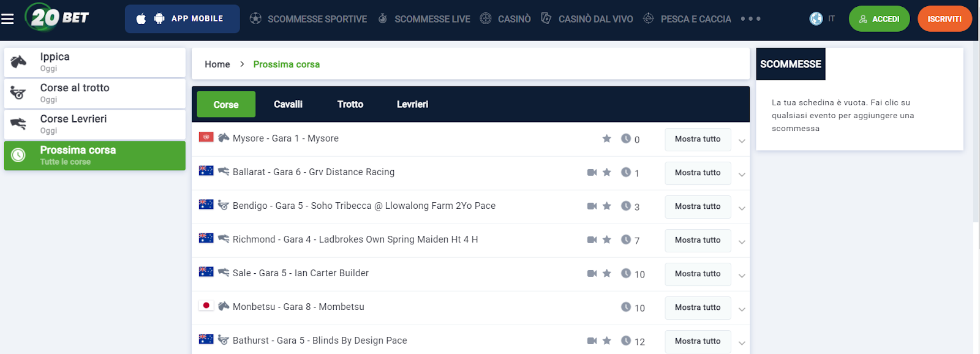Click Mostra tutto for Monbetsu race
Image resolution: width=980 pixels, height=354 pixels.
click(698, 307)
